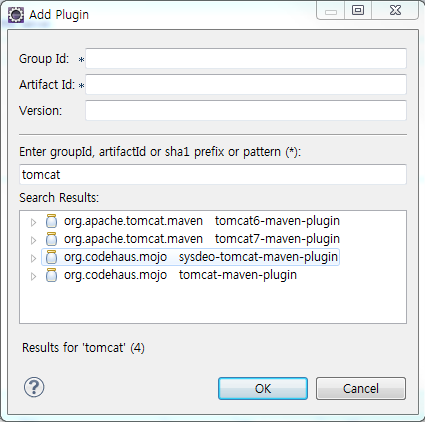This screenshot has height=422, width=425.
Task: Expand the tomcat6-maven-plugin result
Action: (x=33, y=222)
